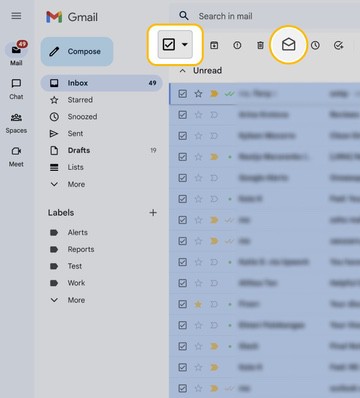Screen dimensions: 360x398
Task: Add selected emails to Tasks
Action: point(338,45)
